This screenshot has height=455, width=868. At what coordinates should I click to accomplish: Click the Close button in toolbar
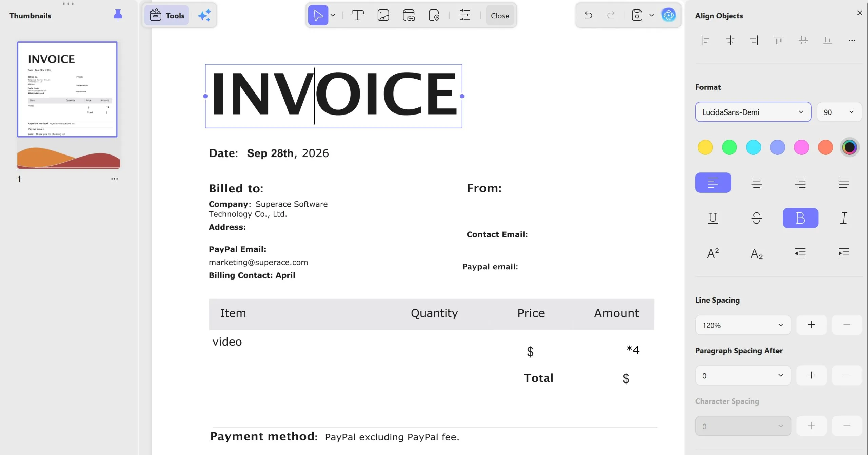click(x=500, y=15)
